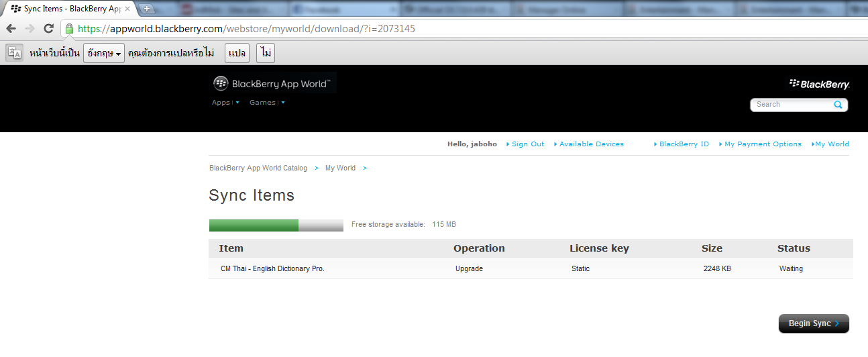Click the License key column header
Image resolution: width=868 pixels, height=357 pixels.
(x=599, y=248)
